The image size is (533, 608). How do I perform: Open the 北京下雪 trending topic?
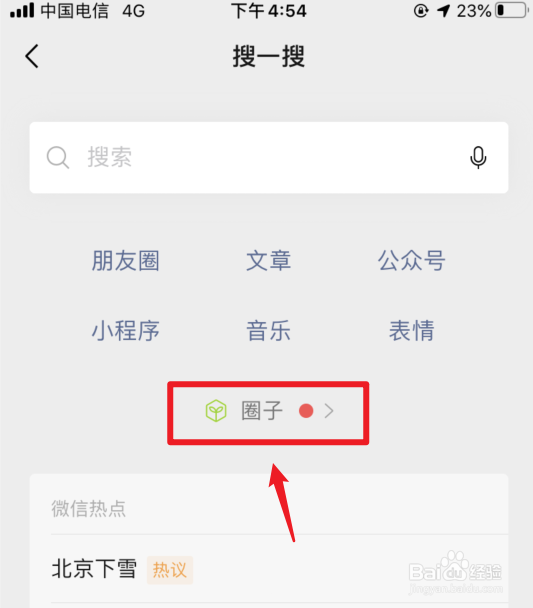pos(94,569)
